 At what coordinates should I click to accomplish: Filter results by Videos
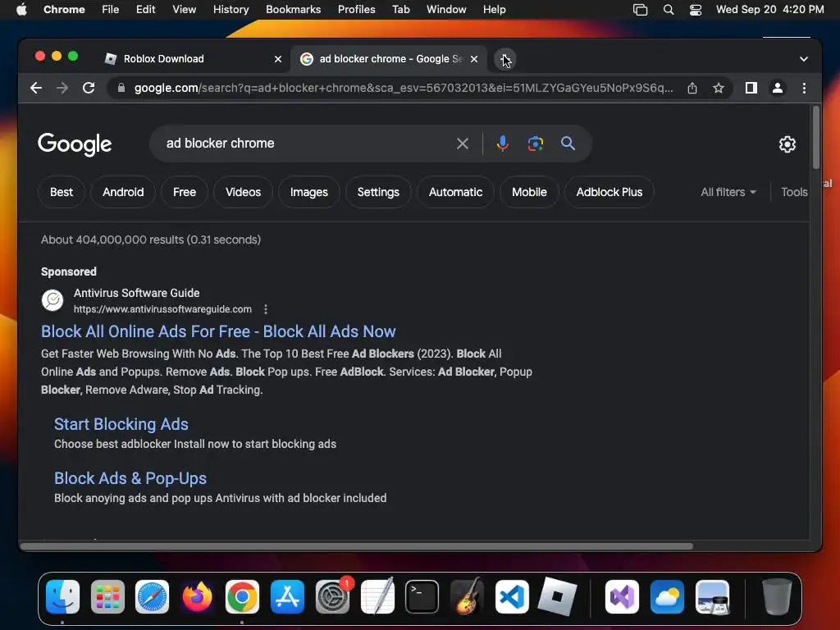click(243, 192)
